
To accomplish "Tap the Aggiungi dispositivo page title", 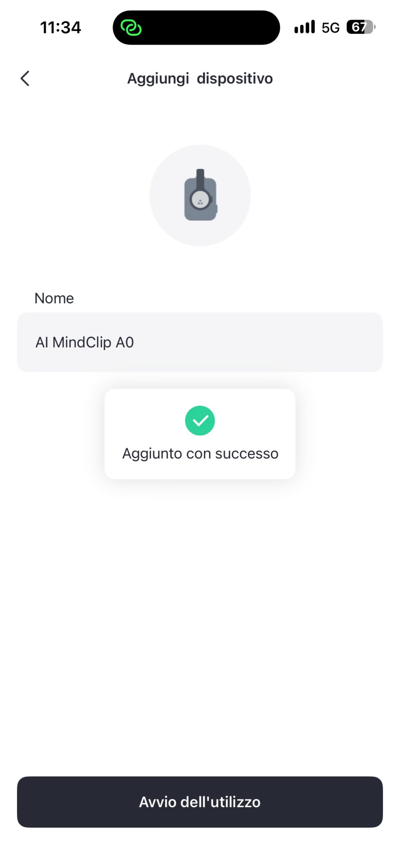I will [200, 79].
